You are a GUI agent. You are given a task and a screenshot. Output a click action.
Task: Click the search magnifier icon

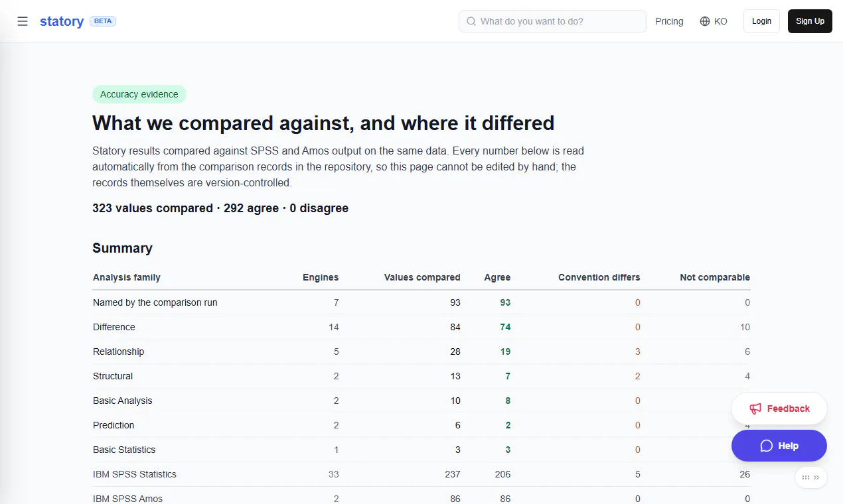coord(471,21)
